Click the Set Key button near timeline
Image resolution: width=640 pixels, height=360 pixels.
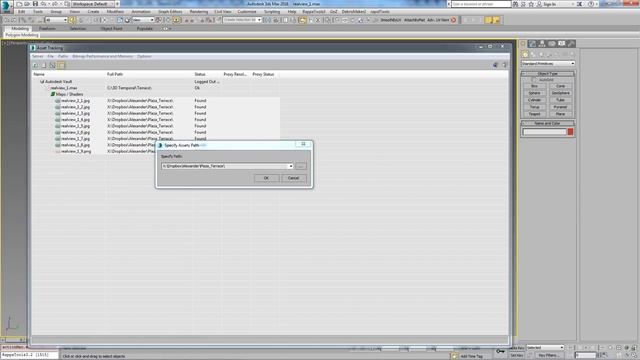click(516, 356)
